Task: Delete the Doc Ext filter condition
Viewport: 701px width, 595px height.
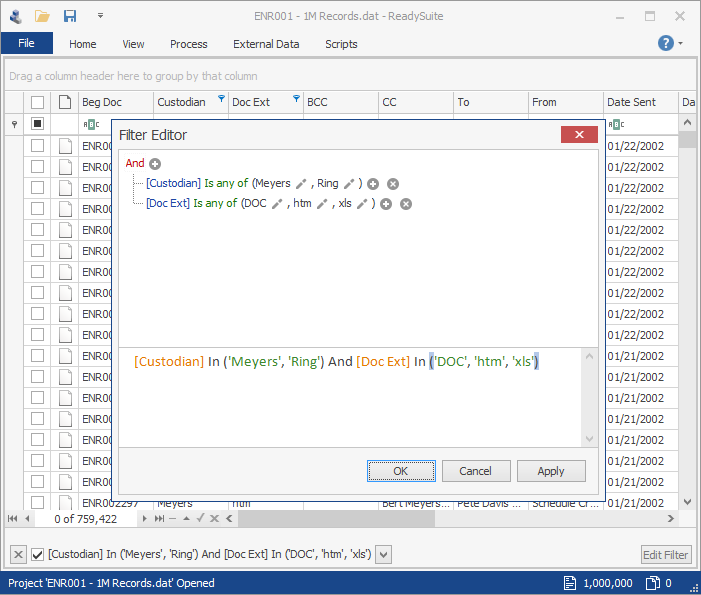Action: 406,204
